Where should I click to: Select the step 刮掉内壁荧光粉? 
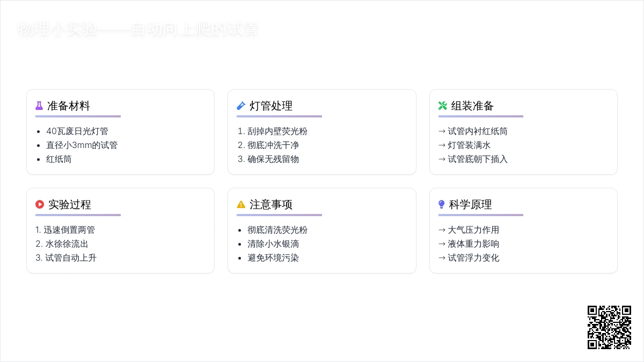(277, 131)
